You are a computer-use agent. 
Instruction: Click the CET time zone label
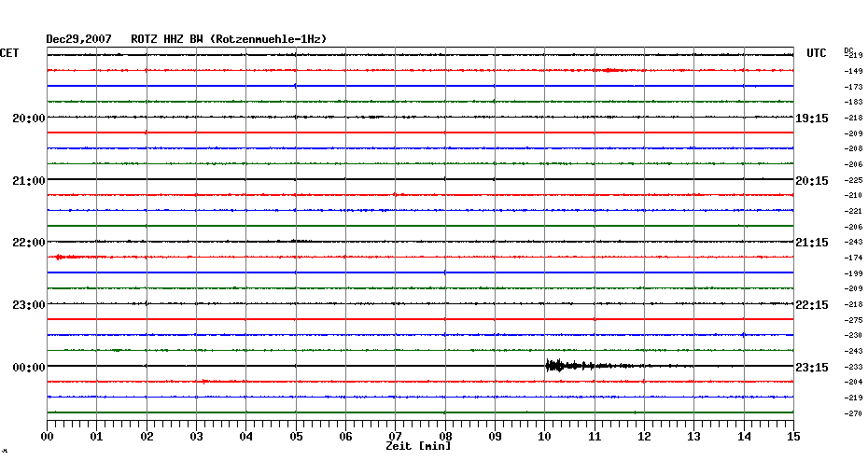[x=9, y=53]
